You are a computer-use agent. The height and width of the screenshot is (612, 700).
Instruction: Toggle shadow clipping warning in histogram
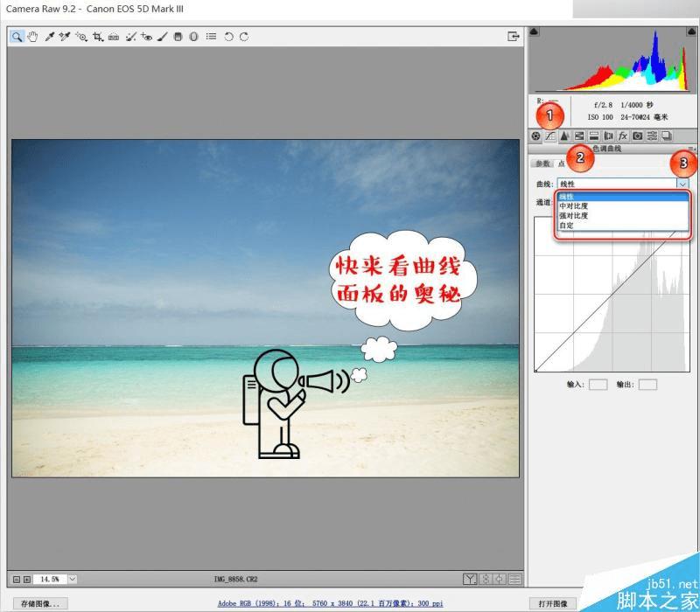pyautogui.click(x=534, y=31)
